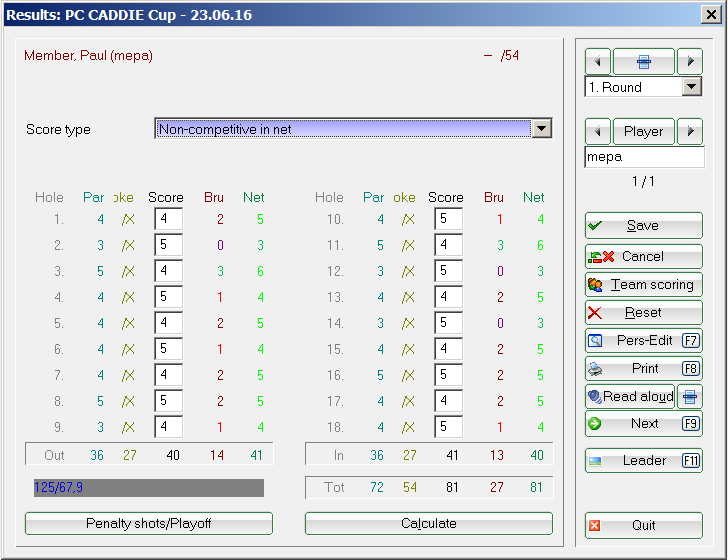Open the Score type dropdown arrow
The width and height of the screenshot is (728, 560).
point(542,129)
